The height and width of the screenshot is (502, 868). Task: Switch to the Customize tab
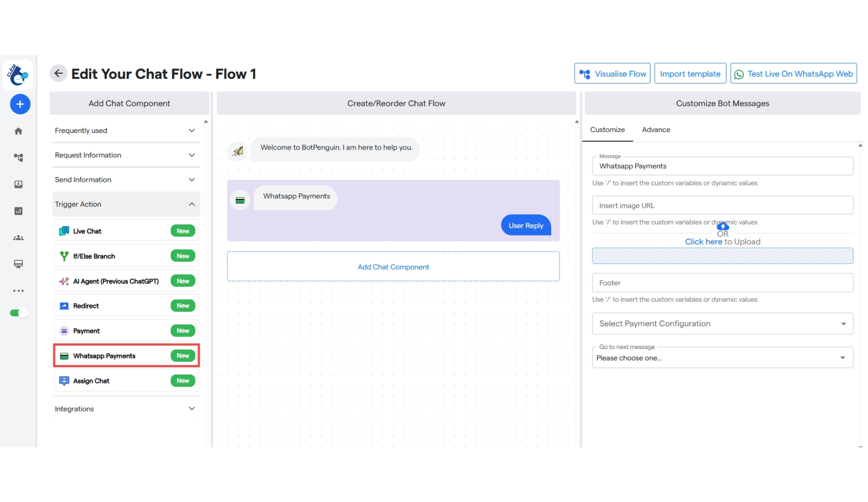coord(607,130)
